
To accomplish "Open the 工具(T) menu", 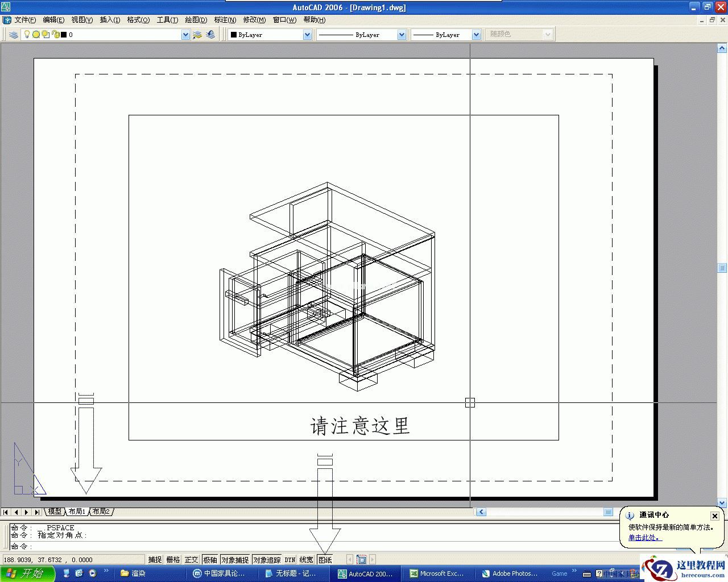I will [167, 20].
